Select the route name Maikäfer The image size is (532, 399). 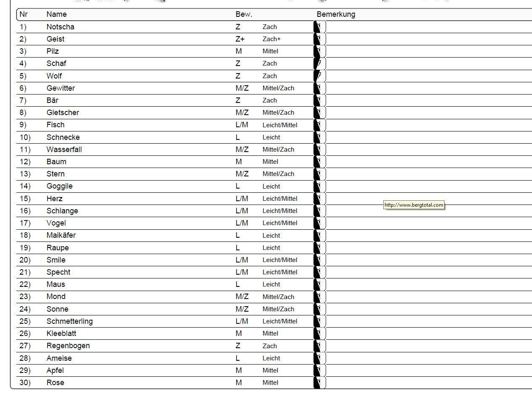point(61,235)
